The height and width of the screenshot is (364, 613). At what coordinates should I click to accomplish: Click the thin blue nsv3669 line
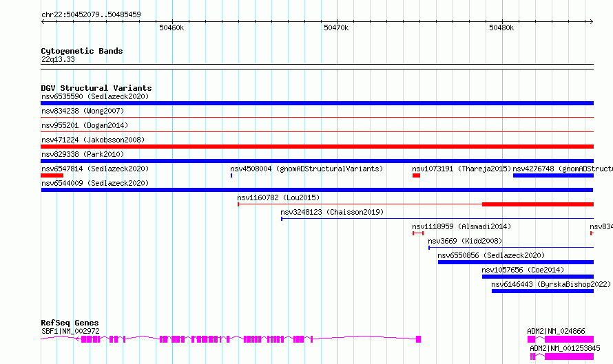pyautogui.click(x=511, y=248)
